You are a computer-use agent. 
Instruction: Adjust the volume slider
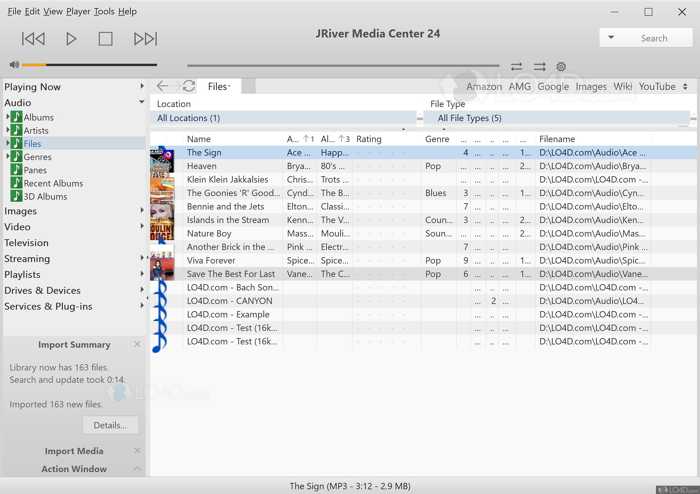[x=89, y=65]
